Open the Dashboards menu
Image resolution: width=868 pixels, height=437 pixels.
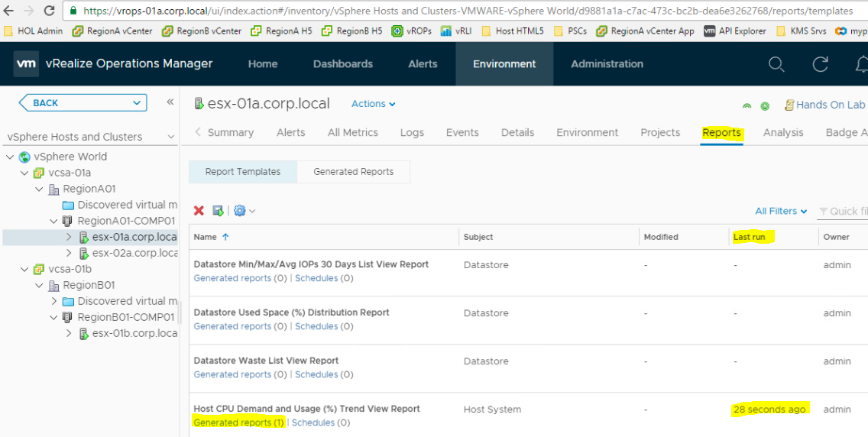343,63
